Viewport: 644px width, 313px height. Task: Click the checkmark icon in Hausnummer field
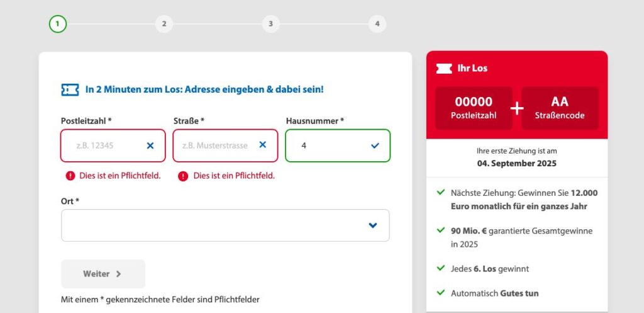[375, 145]
